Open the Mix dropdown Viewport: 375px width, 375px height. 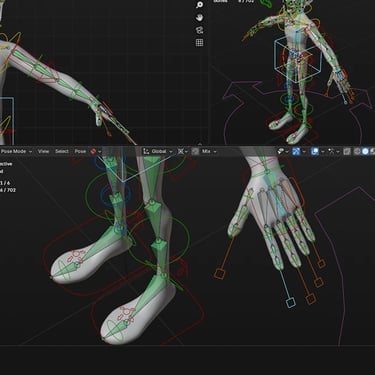pyautogui.click(x=209, y=151)
